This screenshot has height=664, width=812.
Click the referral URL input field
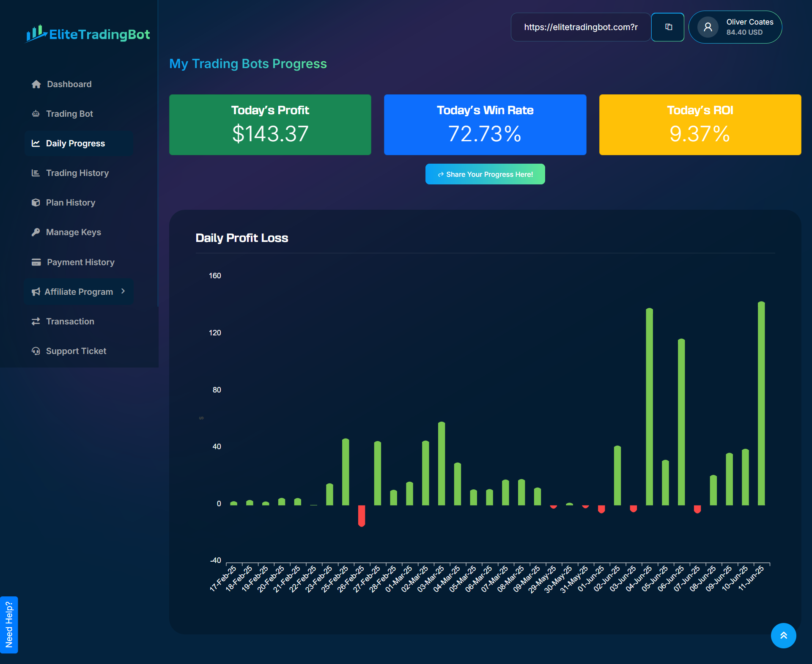pyautogui.click(x=580, y=27)
